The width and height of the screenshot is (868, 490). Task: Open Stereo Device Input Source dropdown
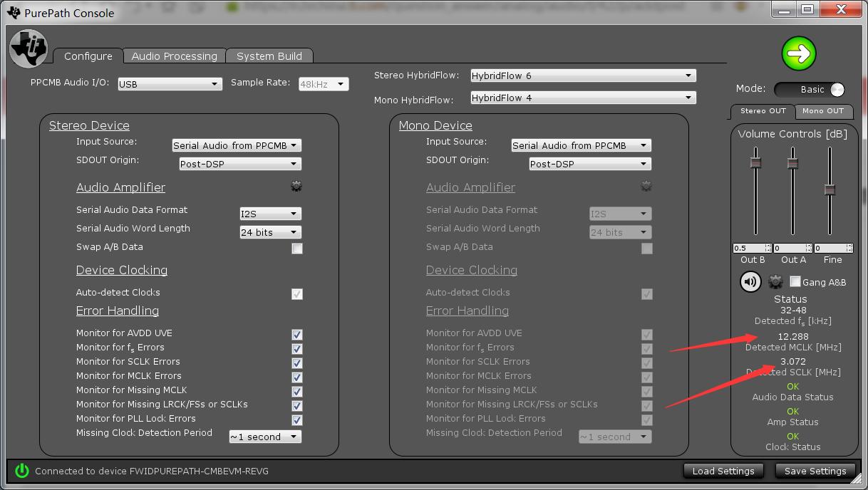tap(237, 145)
